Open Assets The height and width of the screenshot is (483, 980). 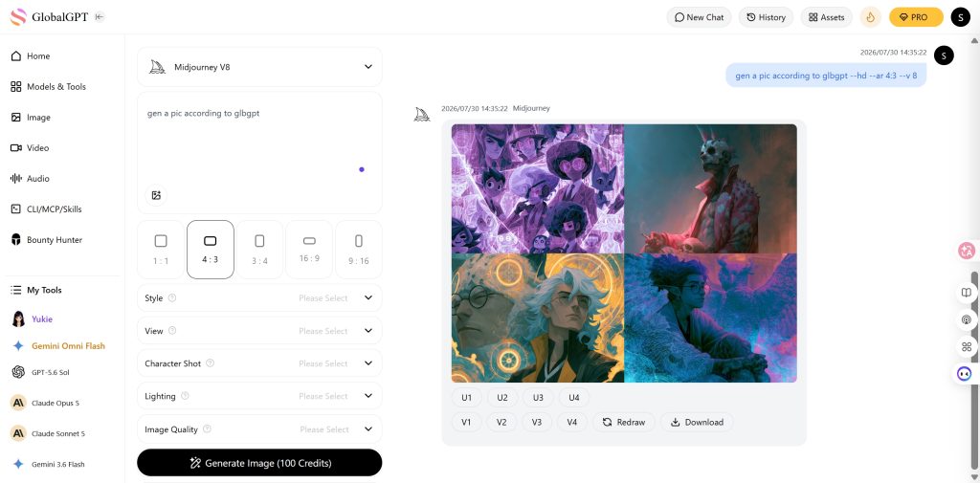coord(826,17)
